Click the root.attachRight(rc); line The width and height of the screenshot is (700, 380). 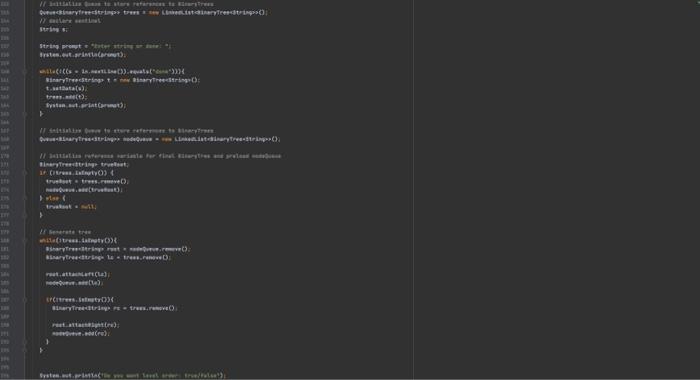pos(86,326)
